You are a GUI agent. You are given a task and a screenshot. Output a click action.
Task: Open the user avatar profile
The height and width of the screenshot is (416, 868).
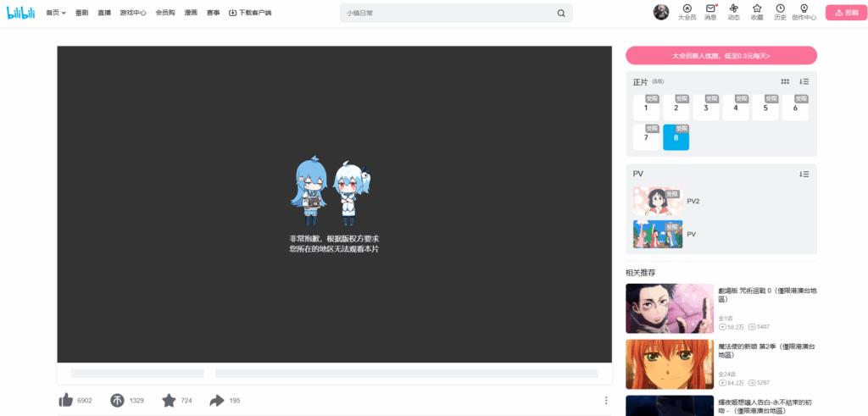click(x=661, y=12)
